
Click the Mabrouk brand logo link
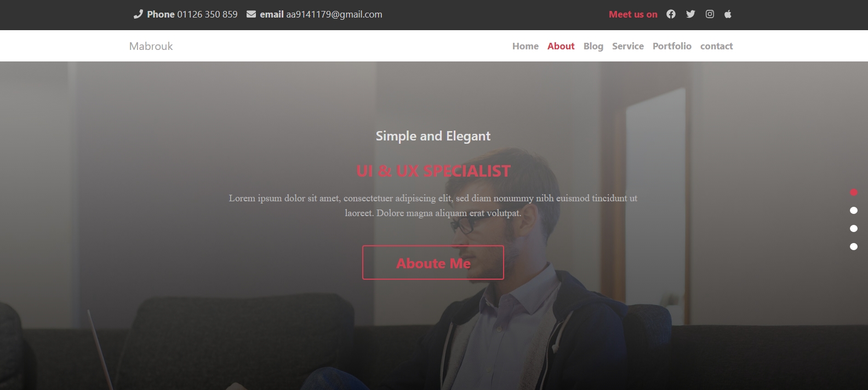pyautogui.click(x=151, y=46)
